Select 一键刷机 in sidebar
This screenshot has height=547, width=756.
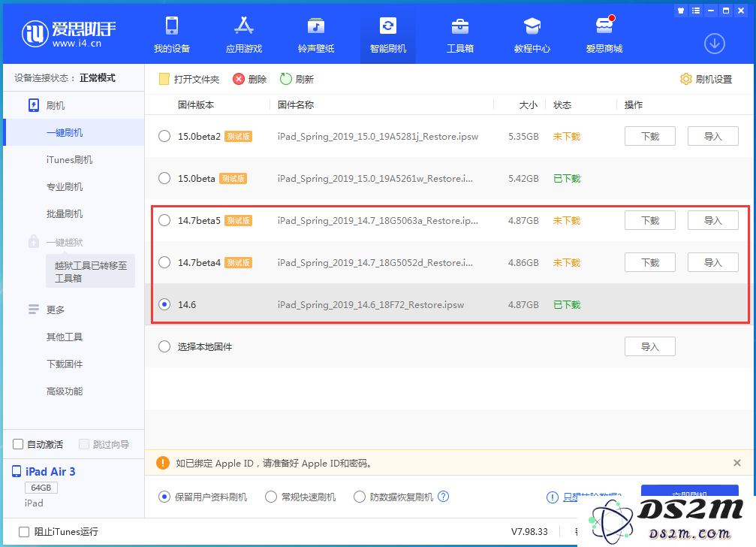[x=74, y=133]
